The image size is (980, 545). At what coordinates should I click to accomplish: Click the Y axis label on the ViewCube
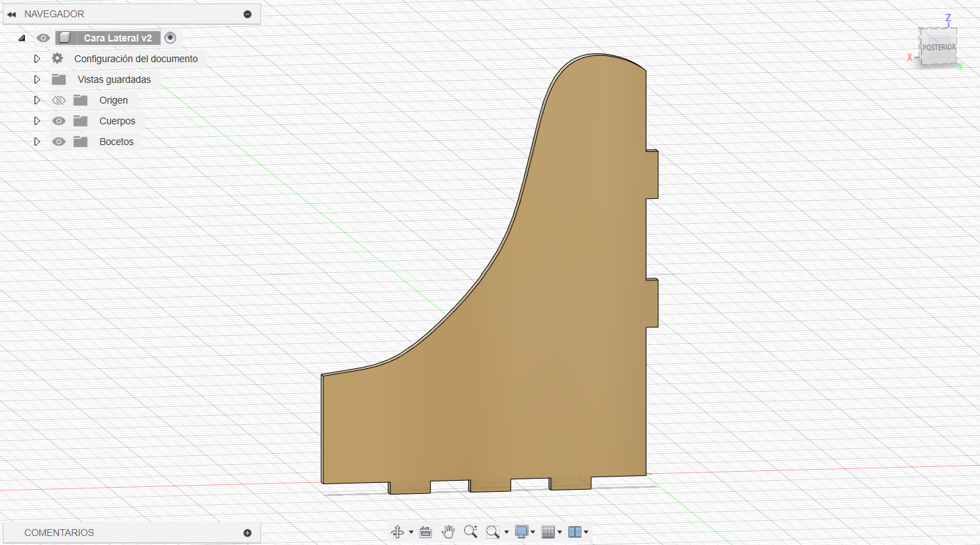[960, 66]
